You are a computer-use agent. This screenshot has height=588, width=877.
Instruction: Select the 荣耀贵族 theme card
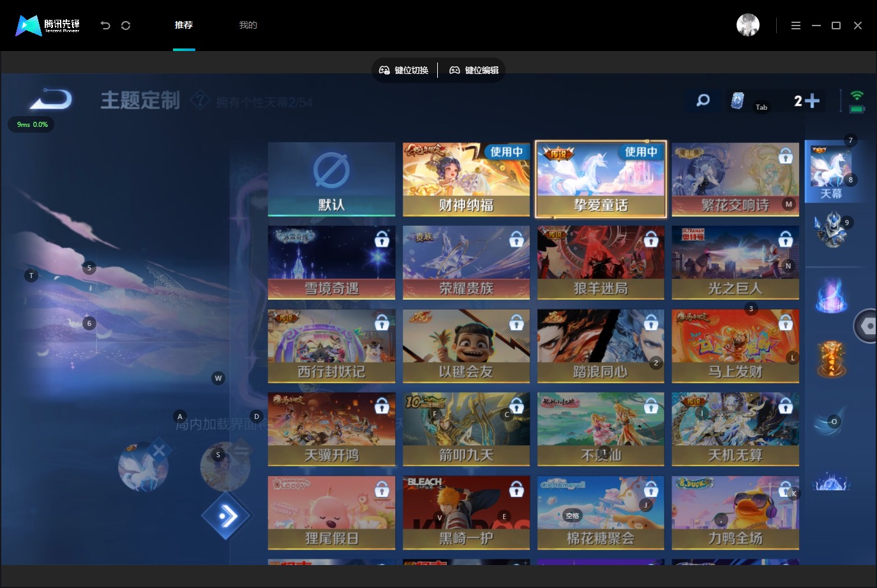click(467, 262)
